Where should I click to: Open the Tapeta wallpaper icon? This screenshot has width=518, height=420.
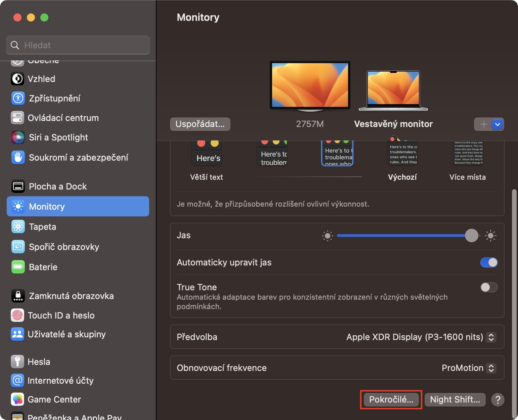point(18,227)
